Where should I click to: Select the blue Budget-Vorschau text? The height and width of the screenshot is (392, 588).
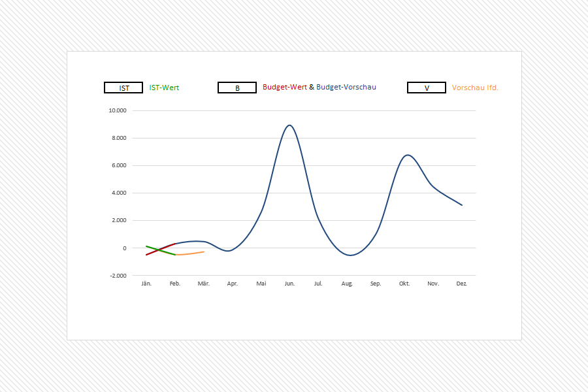[x=346, y=87]
